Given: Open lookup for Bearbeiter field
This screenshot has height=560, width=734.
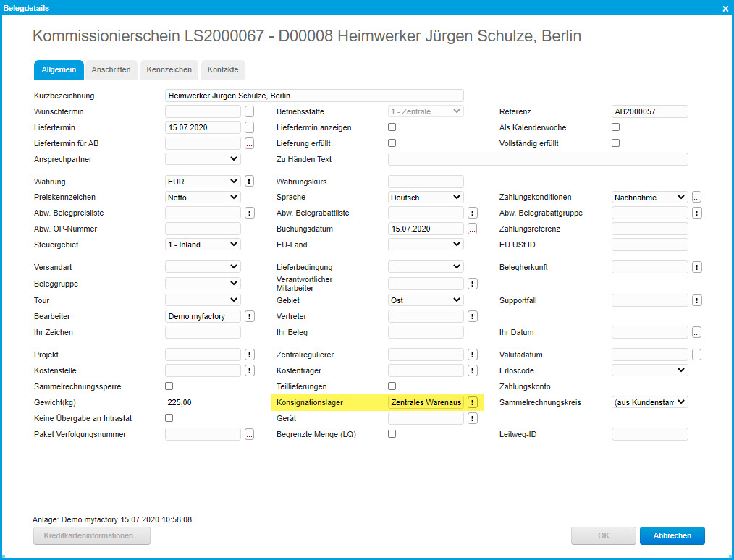Looking at the screenshot, I should (x=249, y=316).
